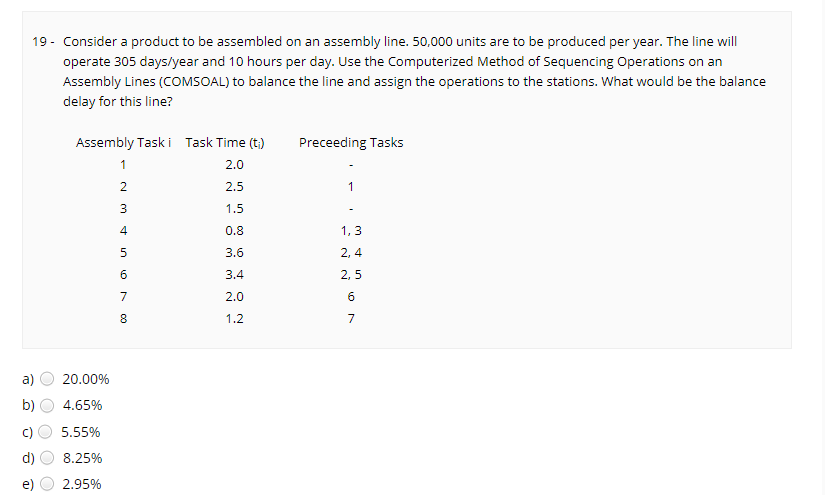This screenshot has height=495, width=825.
Task: Click task time 1.2 for task 8
Action: click(x=235, y=319)
